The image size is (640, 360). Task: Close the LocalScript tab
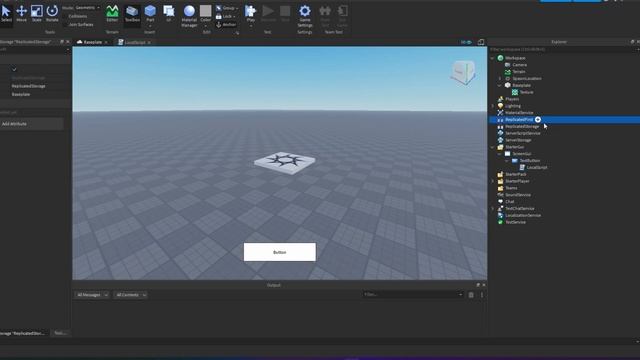(149, 42)
